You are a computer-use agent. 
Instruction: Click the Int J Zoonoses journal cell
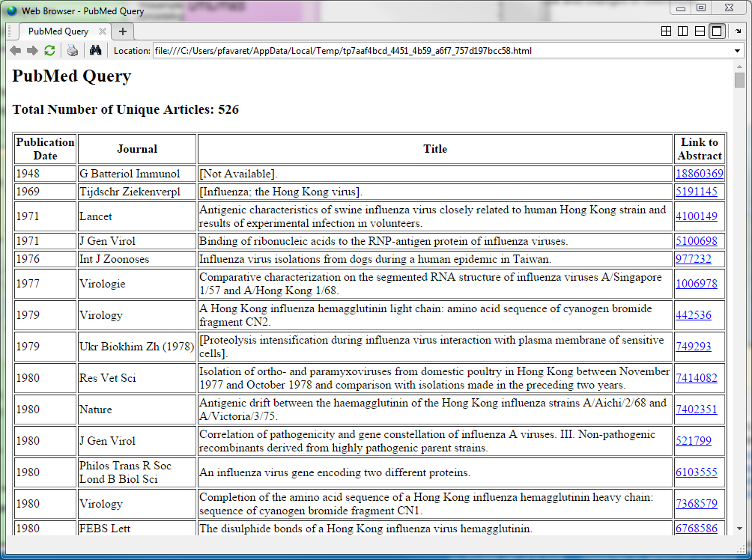point(136,259)
